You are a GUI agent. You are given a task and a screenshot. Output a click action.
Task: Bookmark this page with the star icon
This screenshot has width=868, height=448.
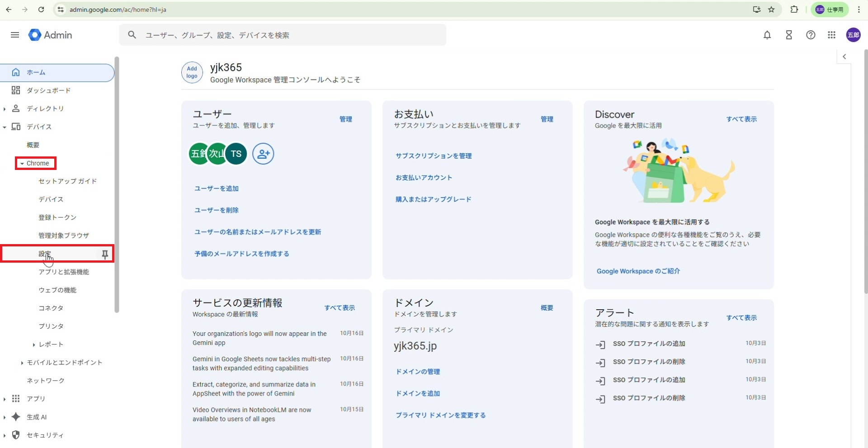point(771,9)
